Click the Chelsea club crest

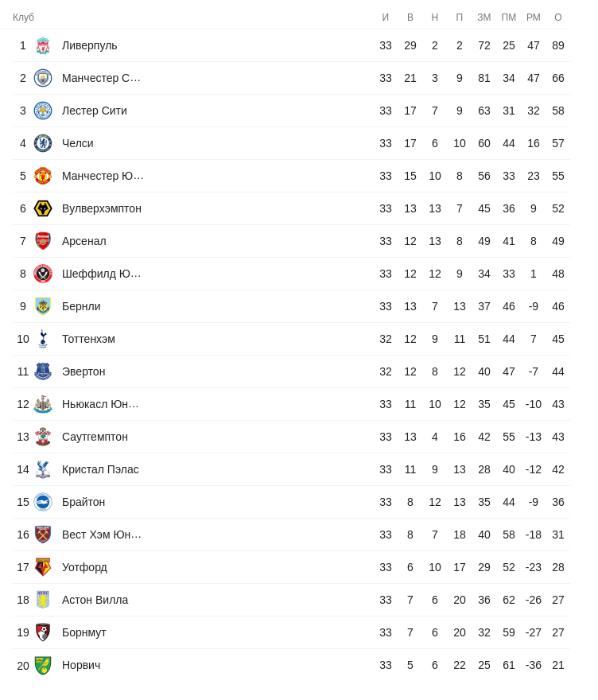tap(43, 143)
